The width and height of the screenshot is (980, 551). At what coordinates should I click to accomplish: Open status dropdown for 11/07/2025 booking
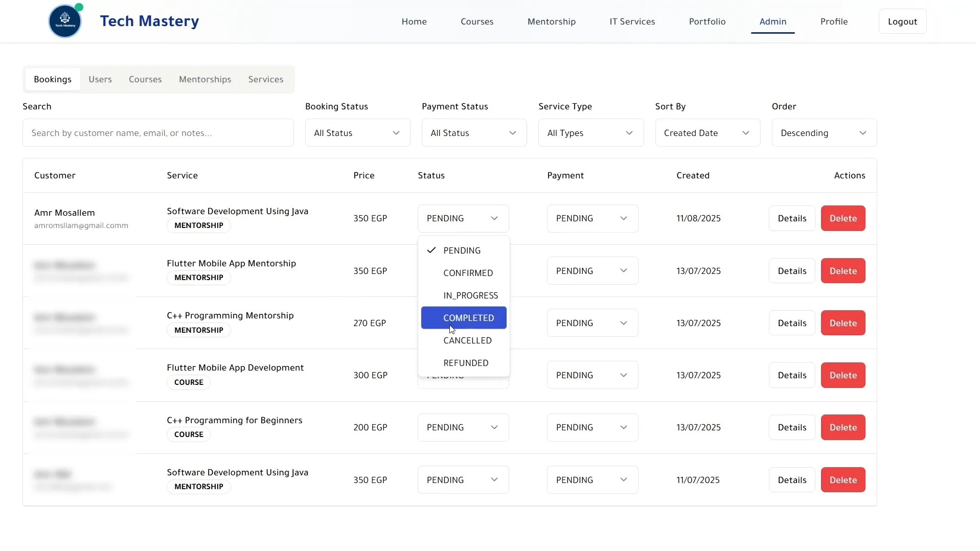coord(463,480)
